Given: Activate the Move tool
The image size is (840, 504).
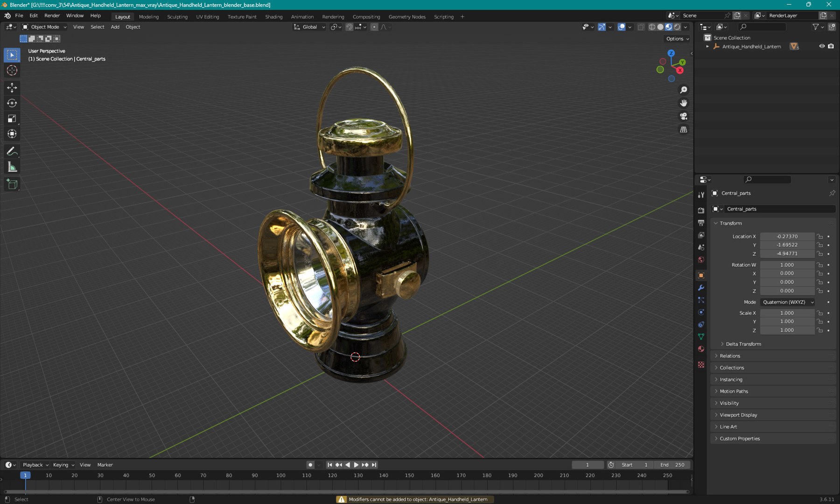Looking at the screenshot, I should (x=12, y=88).
